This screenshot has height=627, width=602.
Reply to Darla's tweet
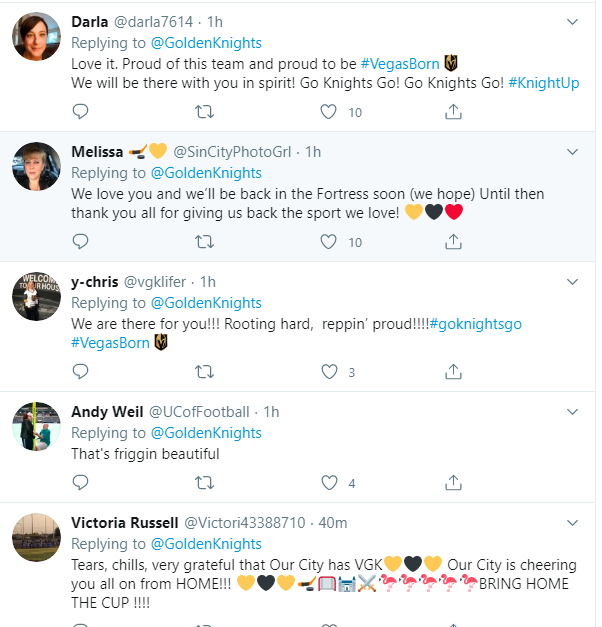[x=81, y=112]
